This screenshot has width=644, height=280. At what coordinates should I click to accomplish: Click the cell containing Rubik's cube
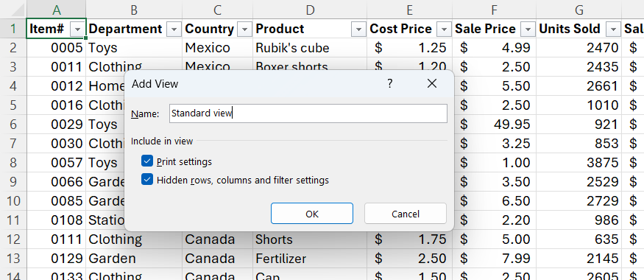click(x=310, y=48)
